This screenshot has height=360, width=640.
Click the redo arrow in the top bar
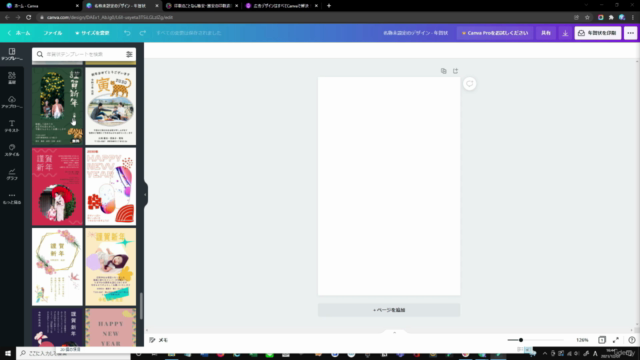[x=142, y=33]
